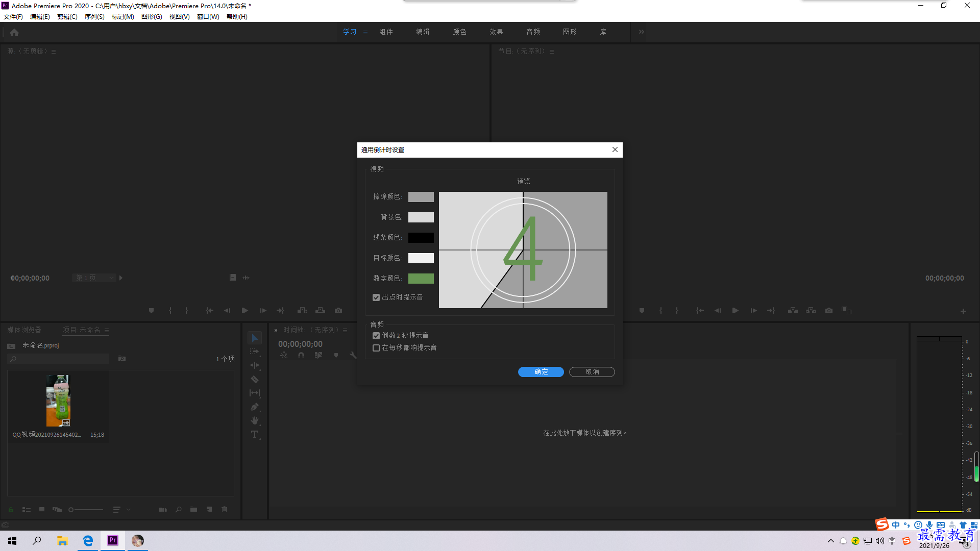Click the QQ video clip thumbnail
Viewport: 980px width, 551px height.
click(x=58, y=400)
